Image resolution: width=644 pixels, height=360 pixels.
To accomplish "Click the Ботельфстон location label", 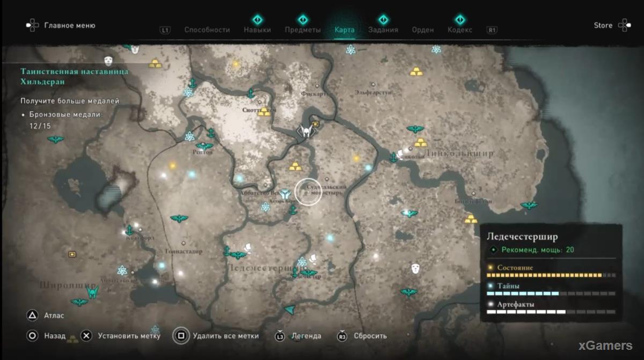I will click(473, 201).
